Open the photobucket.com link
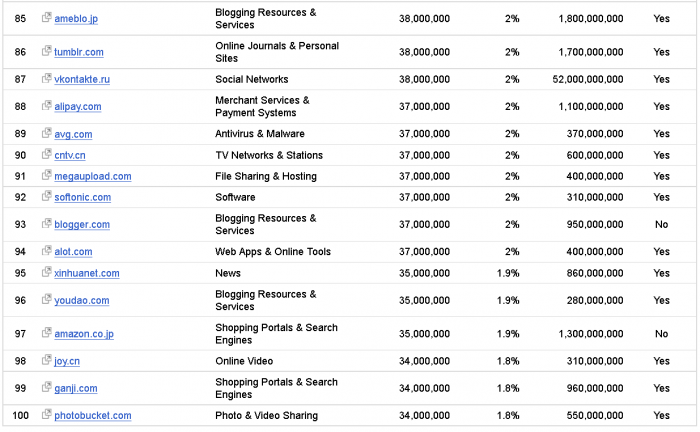 click(x=93, y=415)
